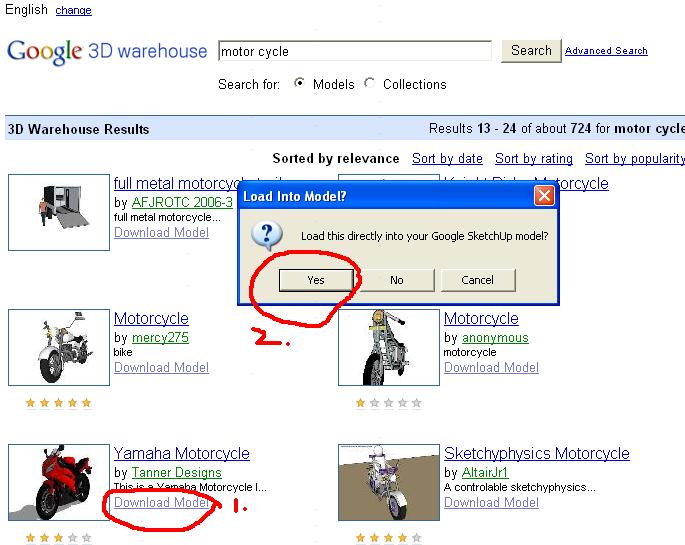The image size is (685, 545).
Task: Click Cancel in the Load Into Model dialog
Action: (x=478, y=280)
